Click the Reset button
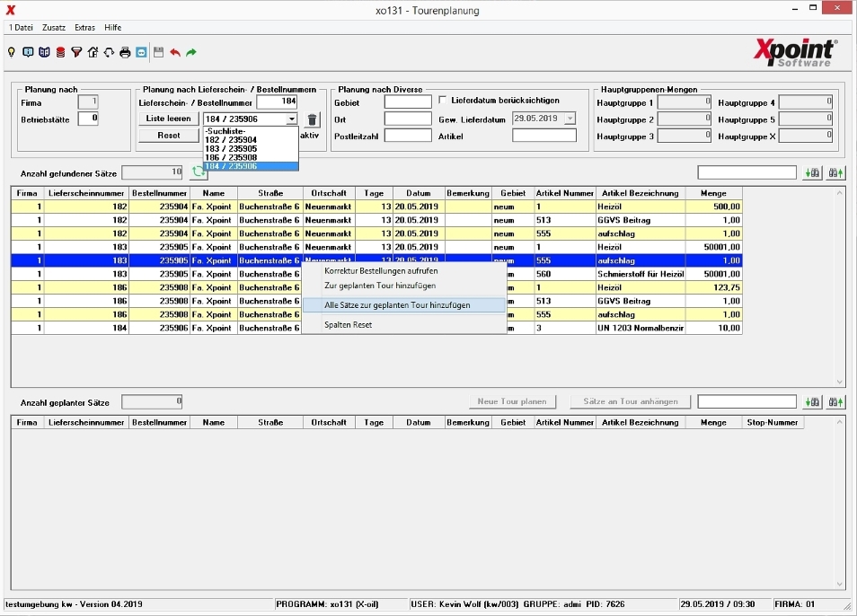Screen dimensions: 857x616 point(168,135)
